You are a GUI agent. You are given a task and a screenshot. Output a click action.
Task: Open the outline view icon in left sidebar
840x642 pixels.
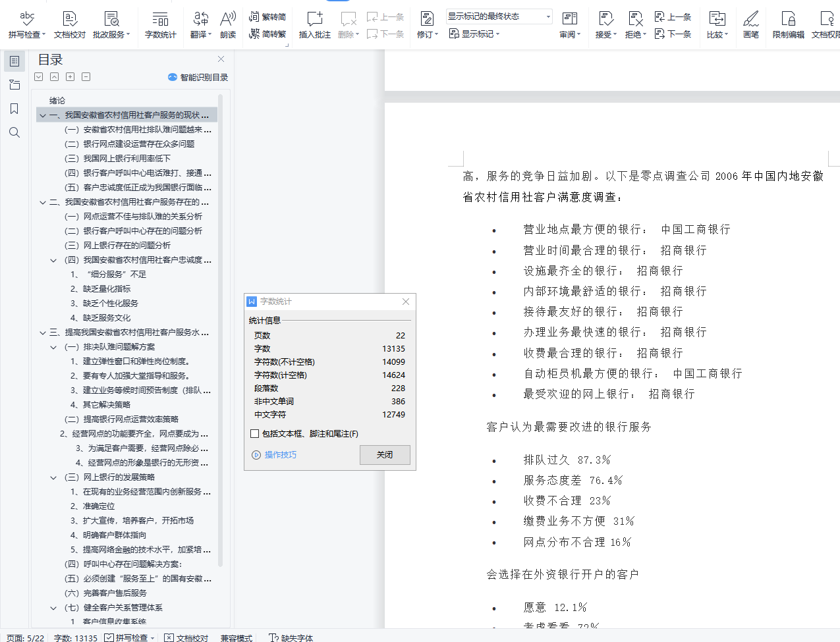coord(14,61)
